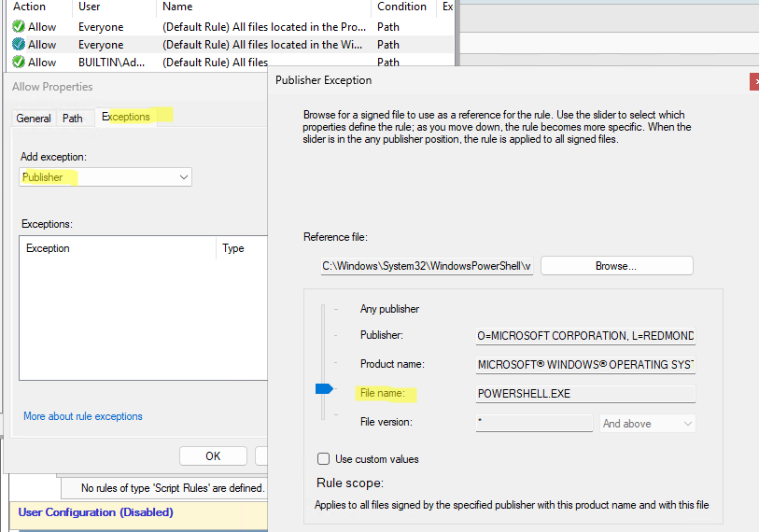Click the green Allow icon on the BUILTIN rule row
This screenshot has width=759, height=532.
[19, 63]
